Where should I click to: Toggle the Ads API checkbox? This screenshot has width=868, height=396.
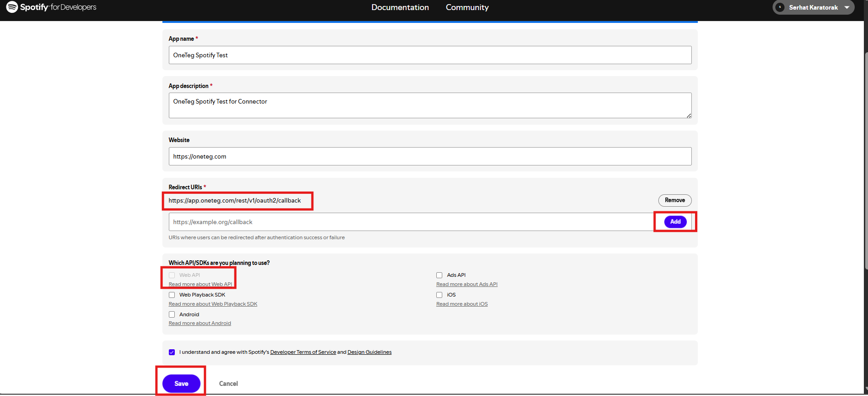tap(440, 275)
